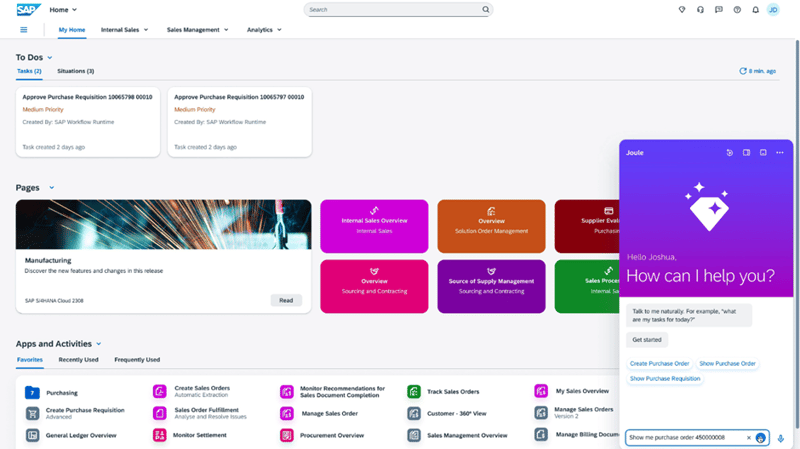The width and height of the screenshot is (800, 449).
Task: Open the feedback chat icon
Action: point(718,9)
